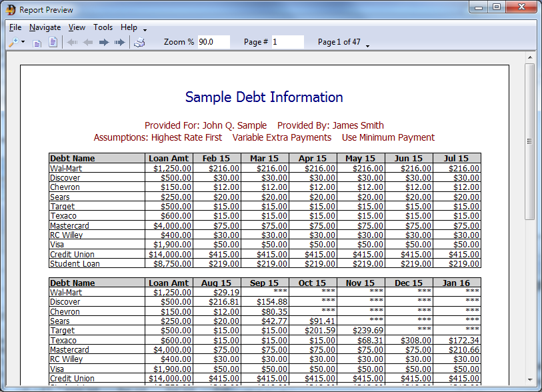Click the Zoom % input field
542x392 pixels.
click(213, 42)
